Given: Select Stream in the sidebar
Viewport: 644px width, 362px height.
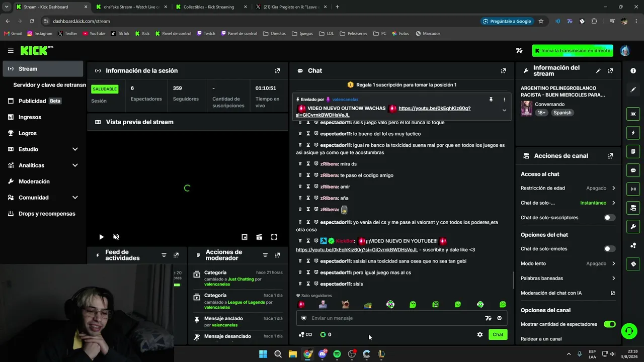Looking at the screenshot, I should 43,69.
